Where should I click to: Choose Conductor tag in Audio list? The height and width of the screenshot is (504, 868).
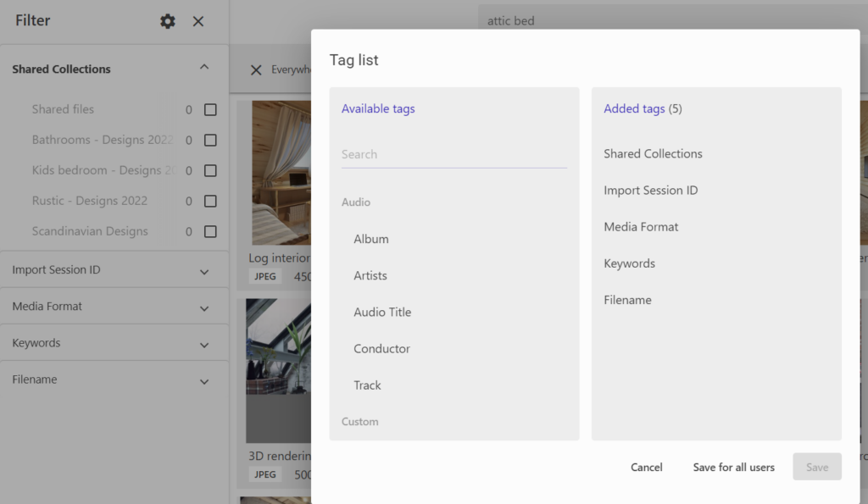click(x=381, y=348)
